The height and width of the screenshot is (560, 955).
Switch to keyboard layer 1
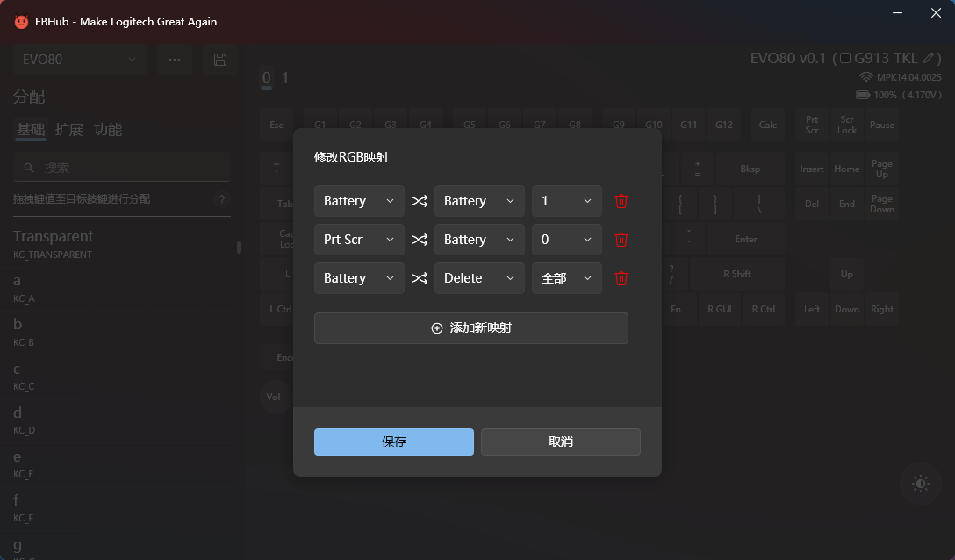[284, 77]
